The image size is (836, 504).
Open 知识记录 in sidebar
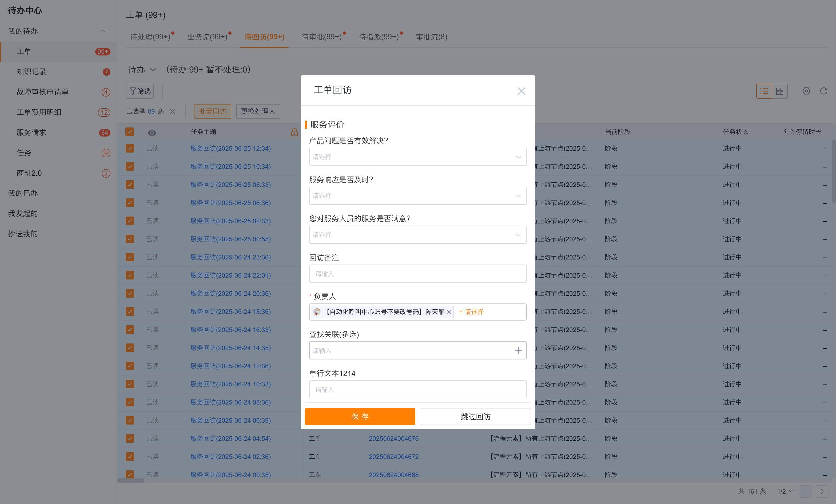[31, 71]
